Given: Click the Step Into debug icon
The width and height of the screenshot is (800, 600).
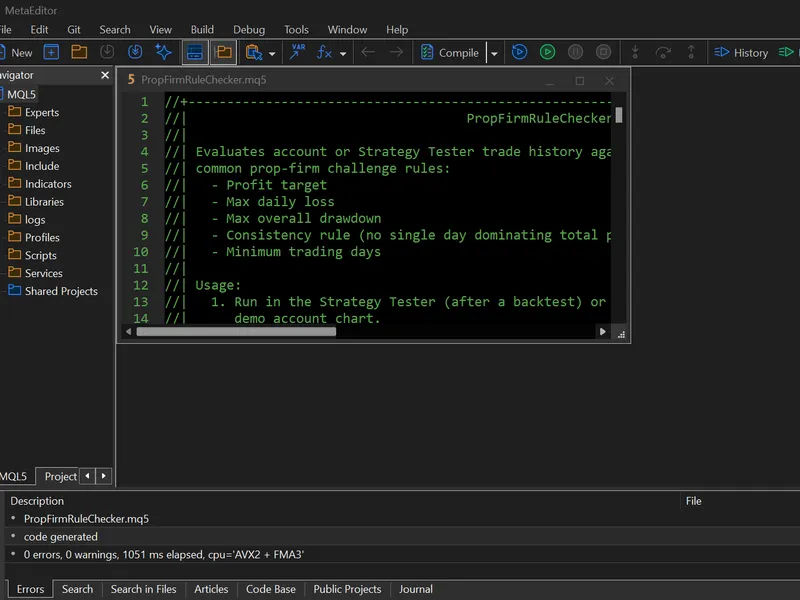Looking at the screenshot, I should 635,52.
